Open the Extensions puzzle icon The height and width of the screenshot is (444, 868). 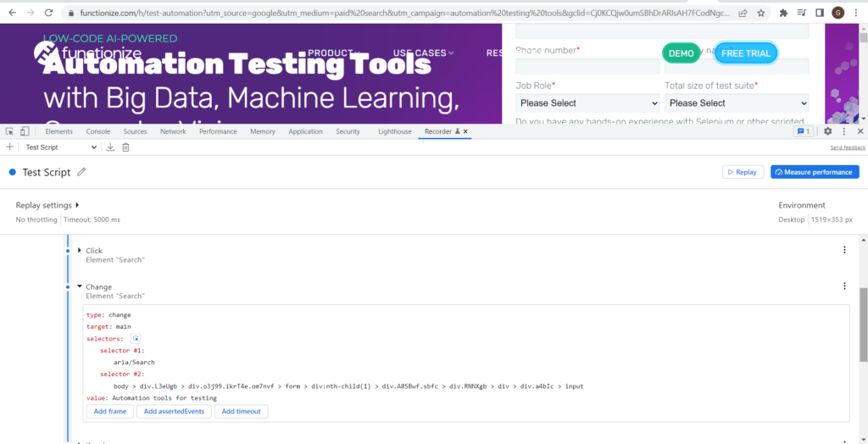click(x=783, y=12)
